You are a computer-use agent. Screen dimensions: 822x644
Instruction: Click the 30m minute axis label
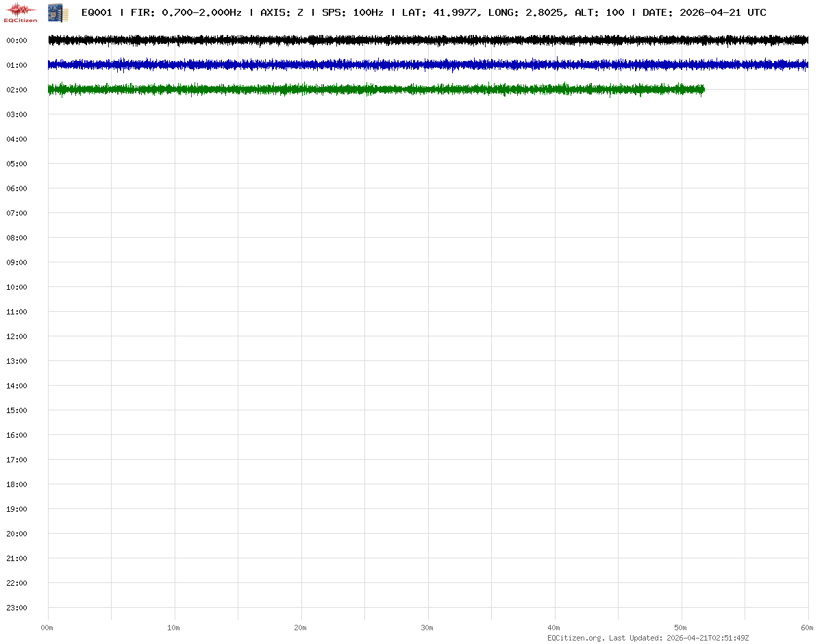point(427,628)
